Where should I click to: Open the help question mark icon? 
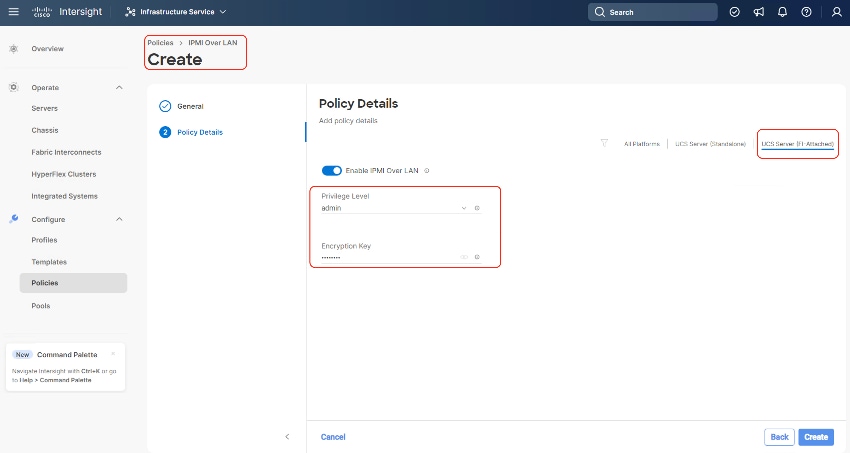tap(806, 12)
